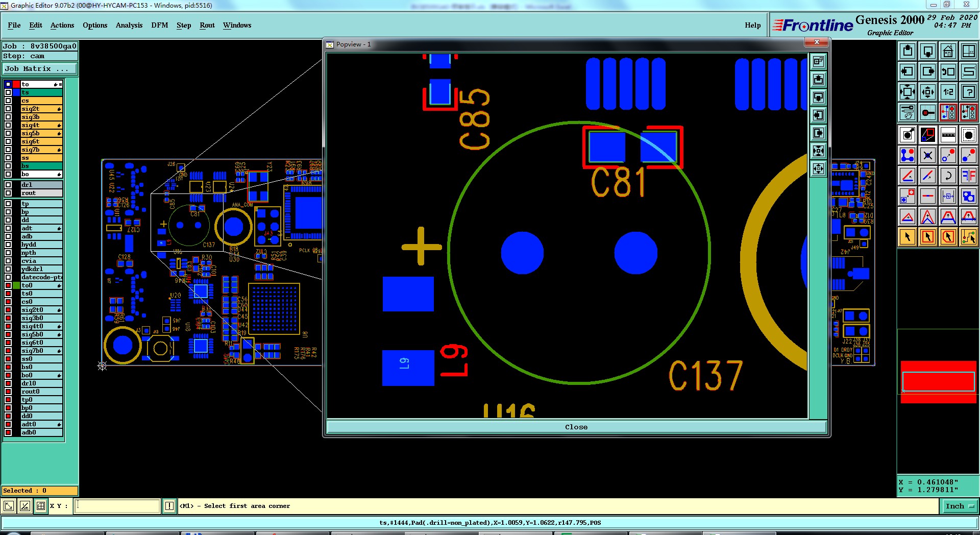The height and width of the screenshot is (535, 980).
Task: Click the Job Matrix button
Action: (40, 68)
